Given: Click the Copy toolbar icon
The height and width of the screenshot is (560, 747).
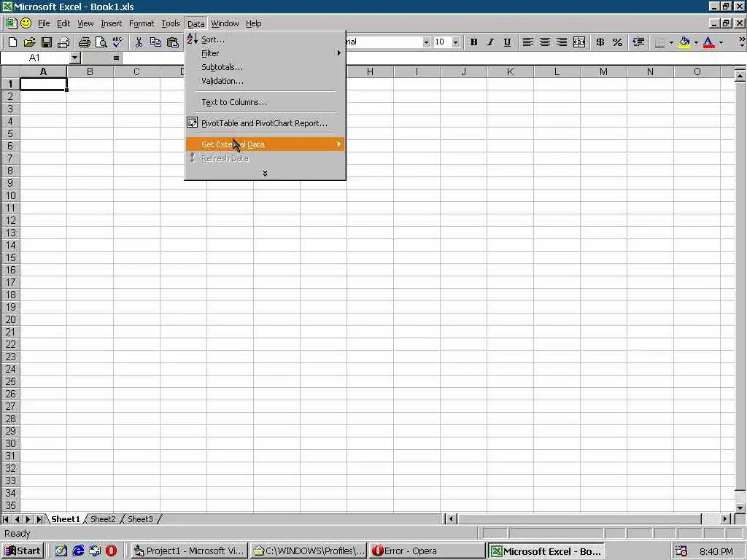Looking at the screenshot, I should [x=155, y=42].
